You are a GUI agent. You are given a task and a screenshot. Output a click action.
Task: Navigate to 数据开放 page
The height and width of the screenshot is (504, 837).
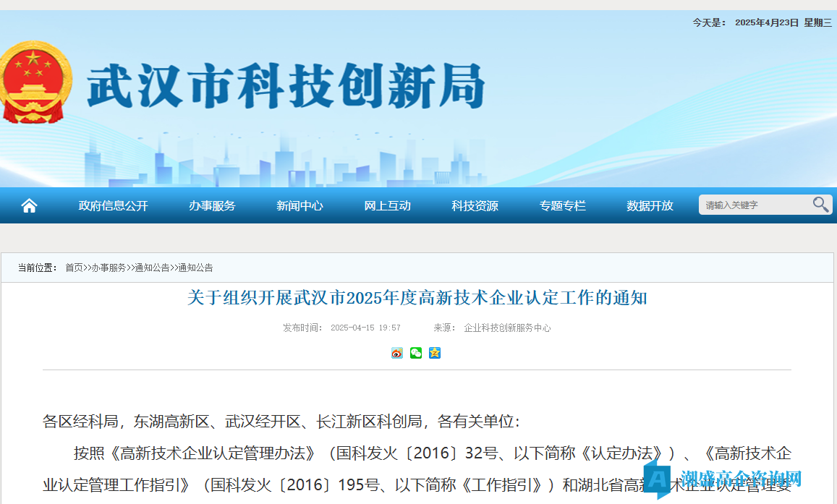click(650, 205)
